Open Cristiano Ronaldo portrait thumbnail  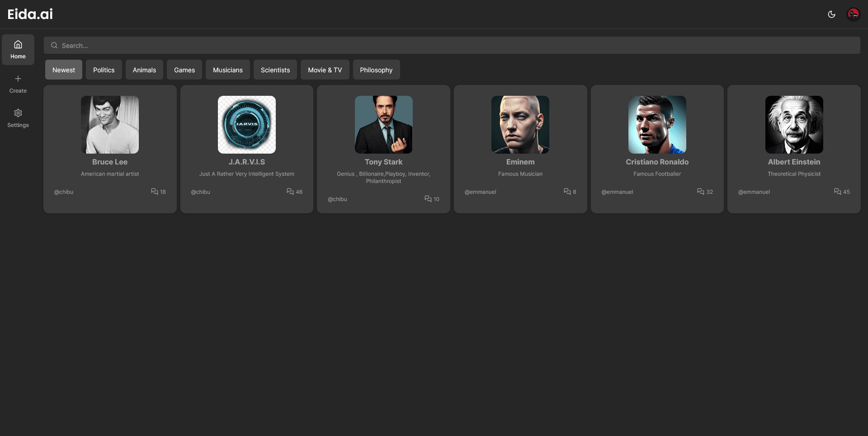657,125
